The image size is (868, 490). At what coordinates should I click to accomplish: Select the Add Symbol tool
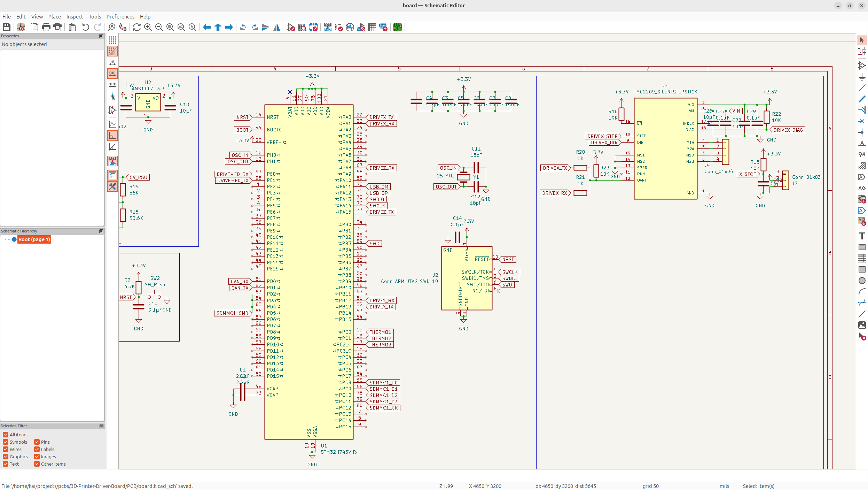862,66
